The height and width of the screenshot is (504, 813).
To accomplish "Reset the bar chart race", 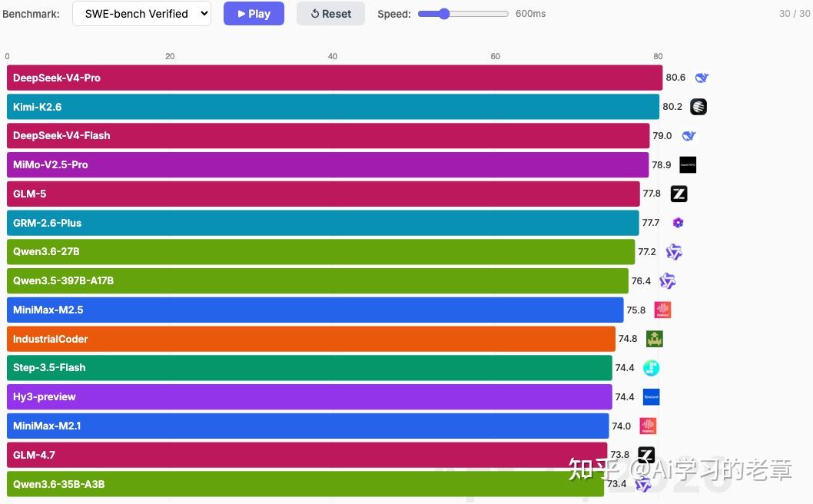I will [330, 14].
